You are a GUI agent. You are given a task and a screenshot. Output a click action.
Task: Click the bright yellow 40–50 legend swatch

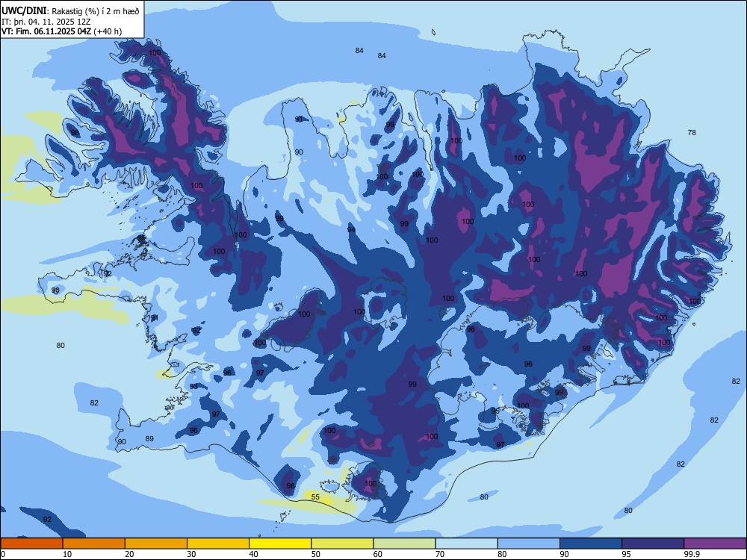coord(280,544)
